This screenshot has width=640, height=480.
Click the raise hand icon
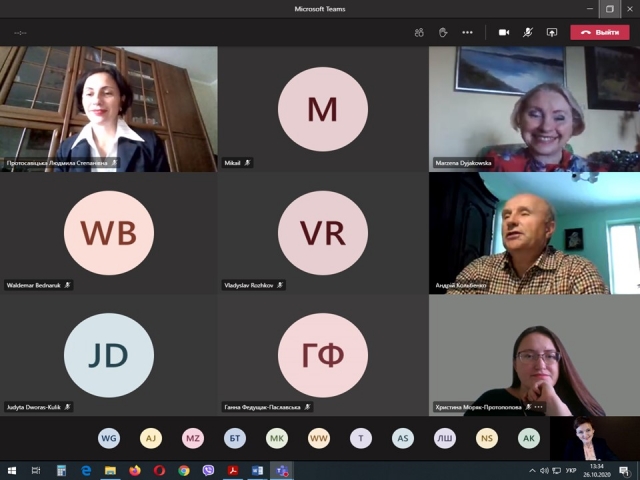[x=443, y=32]
